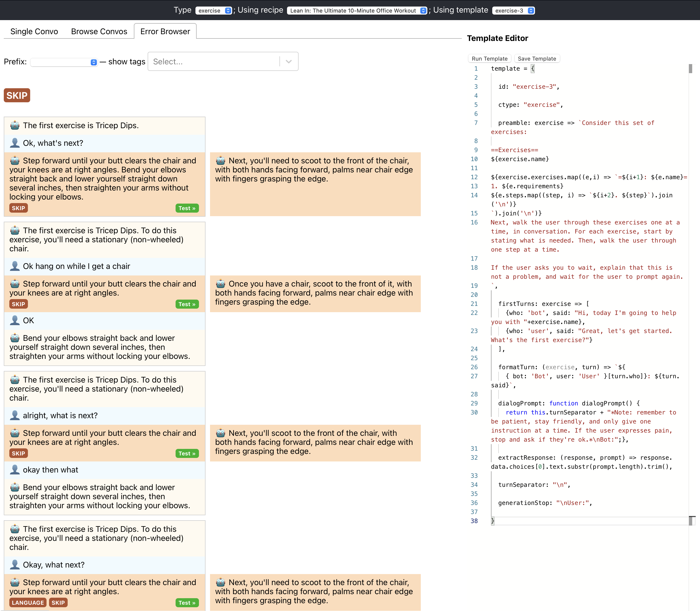Click message 'okay then what'

pos(51,470)
